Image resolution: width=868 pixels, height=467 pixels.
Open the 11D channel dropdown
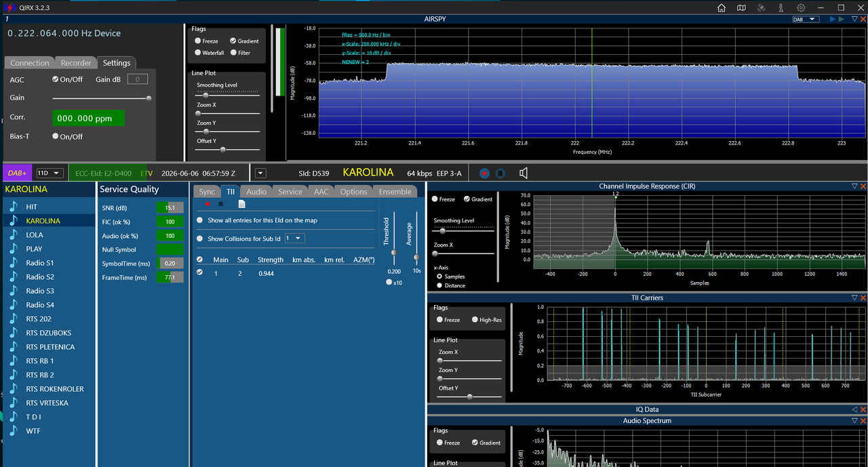click(50, 173)
